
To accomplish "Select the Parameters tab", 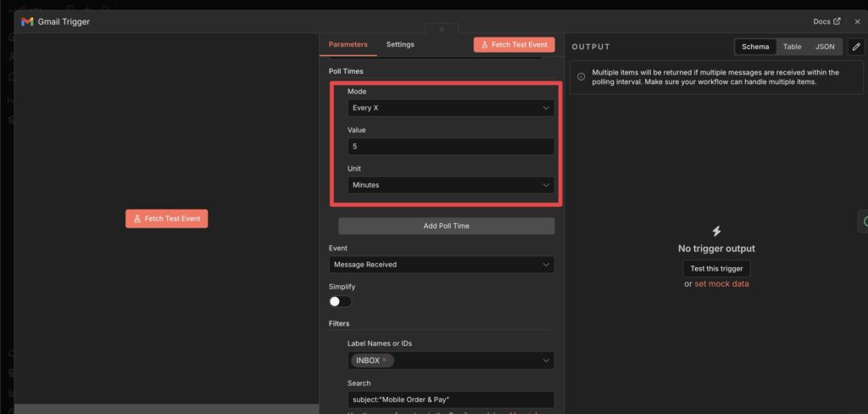I will click(348, 44).
